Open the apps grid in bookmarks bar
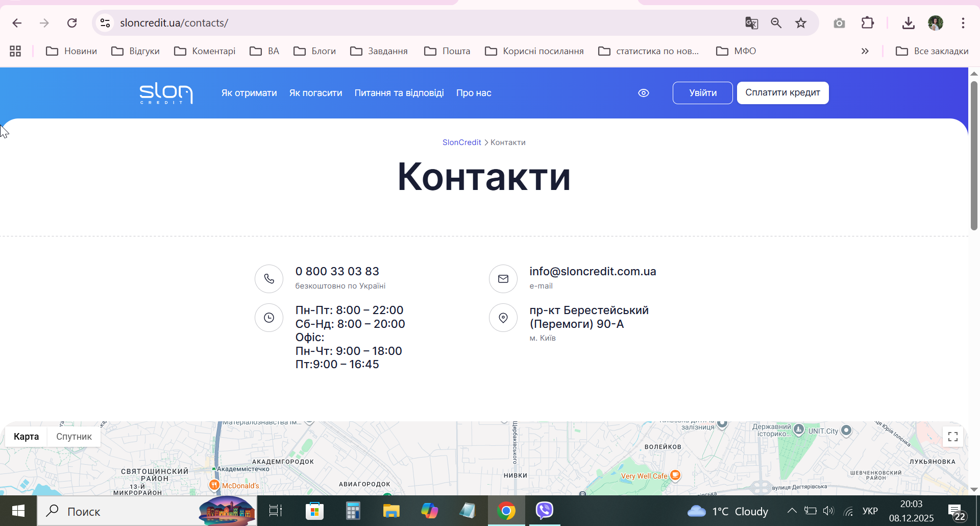980x526 pixels. click(x=15, y=51)
